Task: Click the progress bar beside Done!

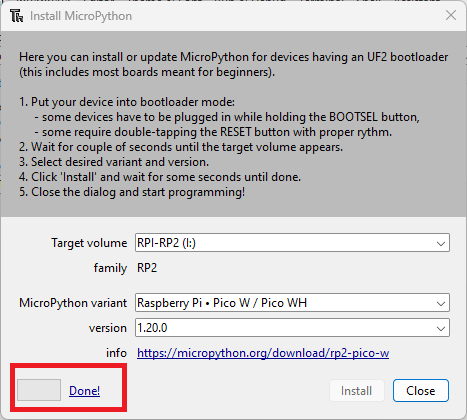Action: [39, 390]
